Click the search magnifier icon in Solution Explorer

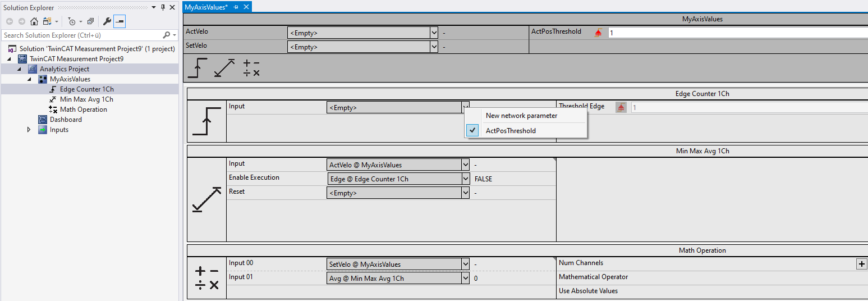[x=167, y=35]
